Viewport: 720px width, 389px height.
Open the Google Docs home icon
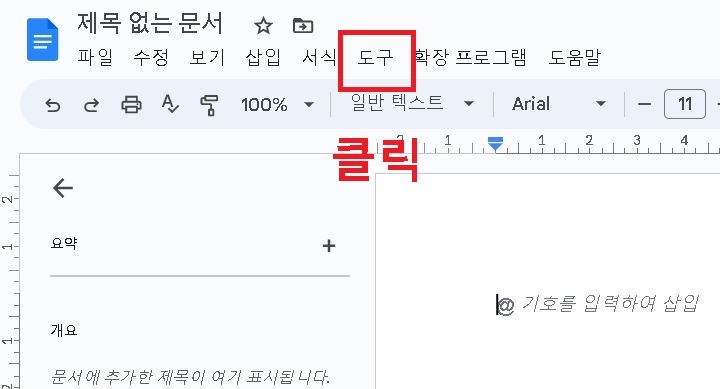43,39
